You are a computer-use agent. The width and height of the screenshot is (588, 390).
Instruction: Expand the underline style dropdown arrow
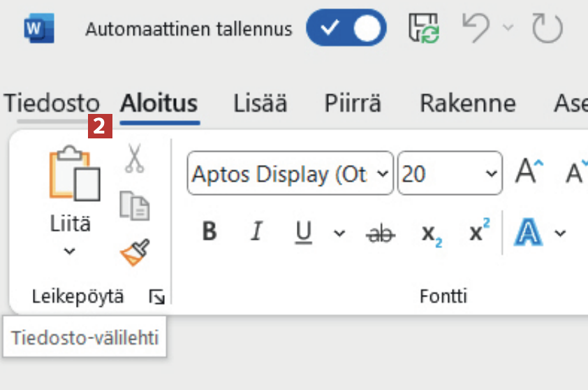(x=339, y=233)
